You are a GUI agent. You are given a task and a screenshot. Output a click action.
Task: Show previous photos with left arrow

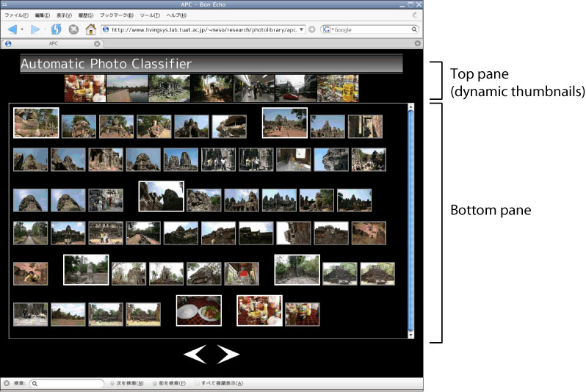[195, 355]
